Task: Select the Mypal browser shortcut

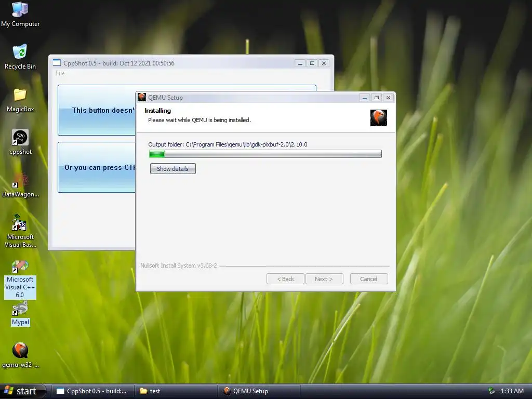Action: (x=20, y=314)
